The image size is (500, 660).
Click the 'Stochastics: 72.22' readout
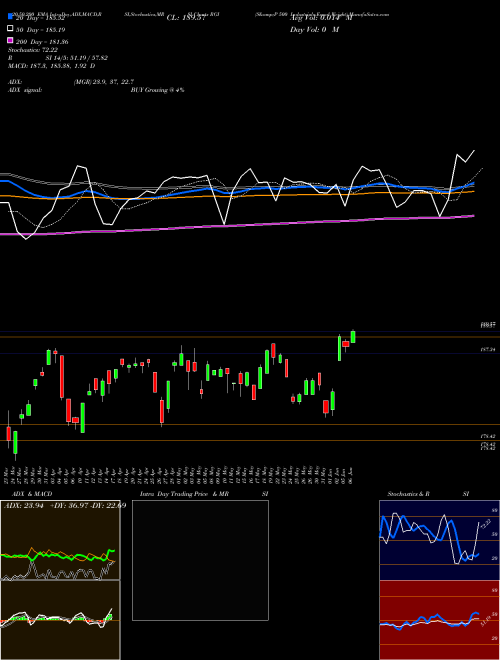[x=33, y=50]
